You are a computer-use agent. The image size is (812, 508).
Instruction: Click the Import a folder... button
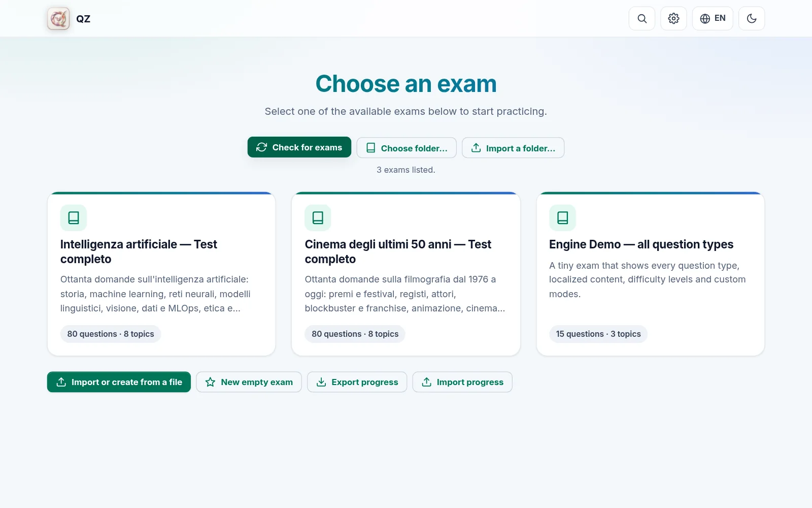click(x=513, y=148)
